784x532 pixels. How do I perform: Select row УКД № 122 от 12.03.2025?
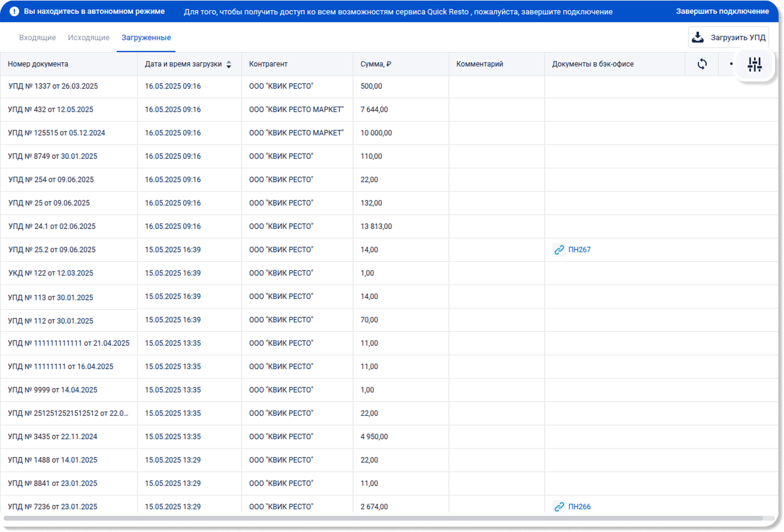pos(51,273)
